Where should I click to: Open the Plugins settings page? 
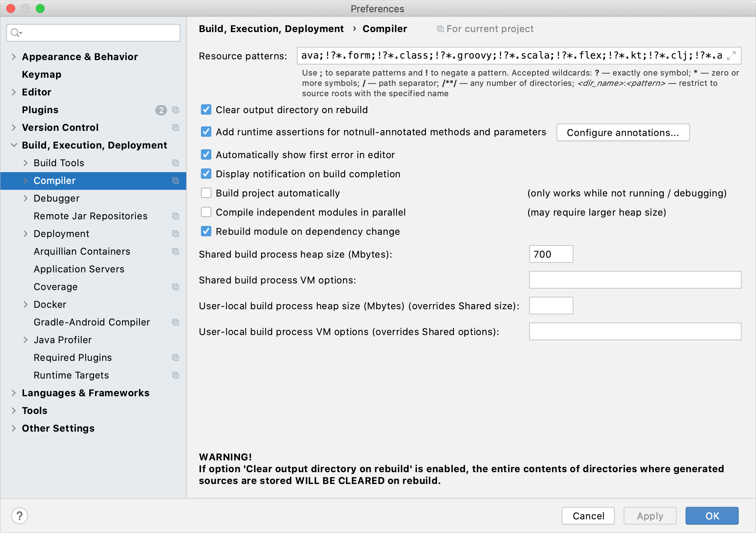[40, 110]
